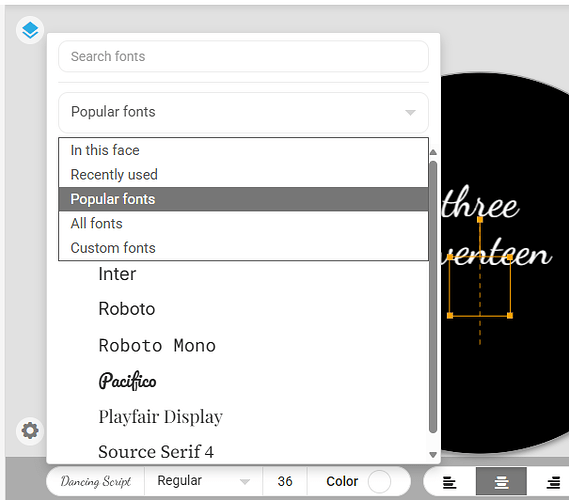Click the font size 36 field
The height and width of the screenshot is (500, 569).
pyautogui.click(x=285, y=481)
